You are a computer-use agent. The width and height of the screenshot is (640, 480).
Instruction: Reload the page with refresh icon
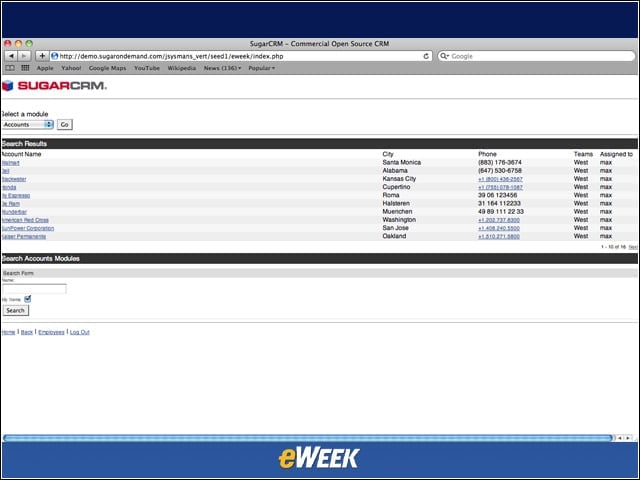pos(426,56)
